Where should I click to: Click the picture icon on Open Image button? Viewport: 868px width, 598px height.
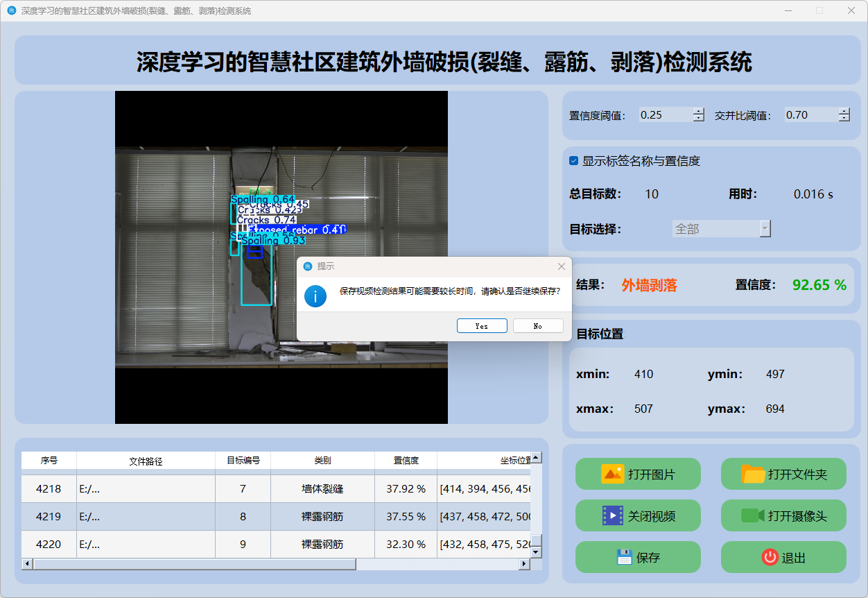point(613,474)
